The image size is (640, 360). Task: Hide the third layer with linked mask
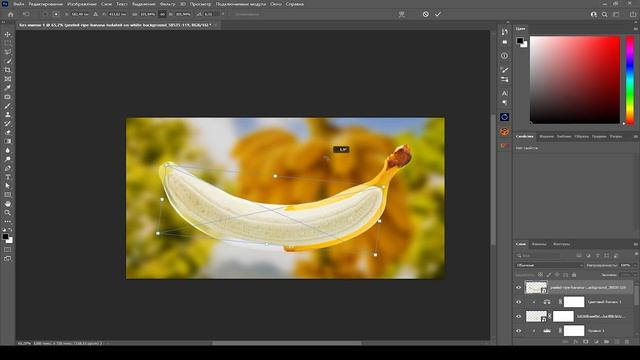(519, 316)
